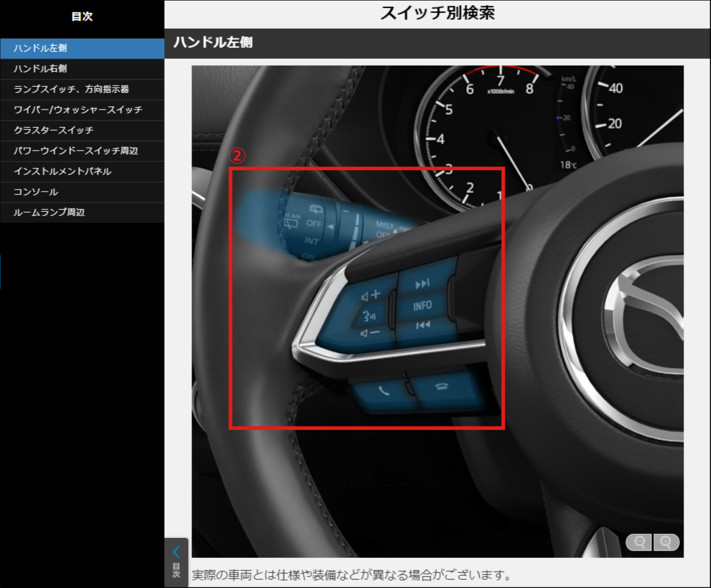
Task: Click the phone hang-up button
Action: click(x=442, y=386)
